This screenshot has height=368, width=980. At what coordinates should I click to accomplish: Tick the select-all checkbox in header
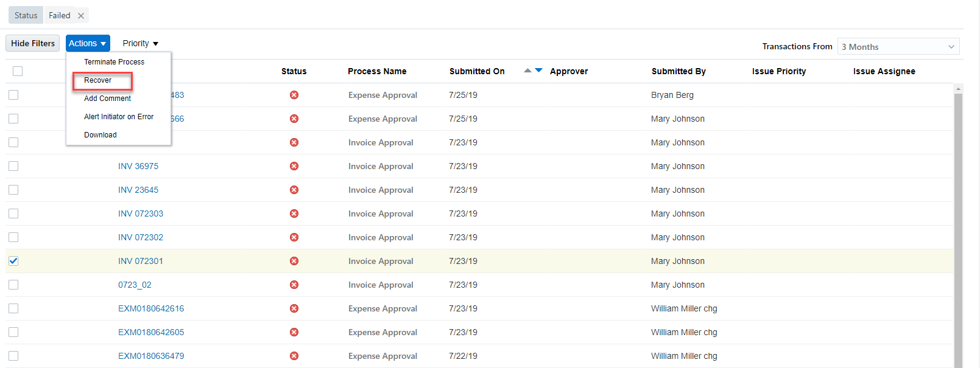(x=18, y=71)
